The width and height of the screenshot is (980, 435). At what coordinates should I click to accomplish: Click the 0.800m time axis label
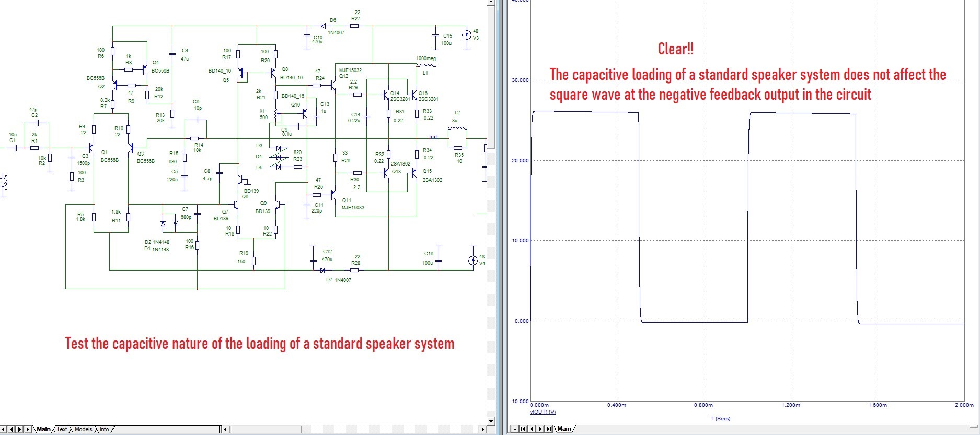(x=704, y=405)
